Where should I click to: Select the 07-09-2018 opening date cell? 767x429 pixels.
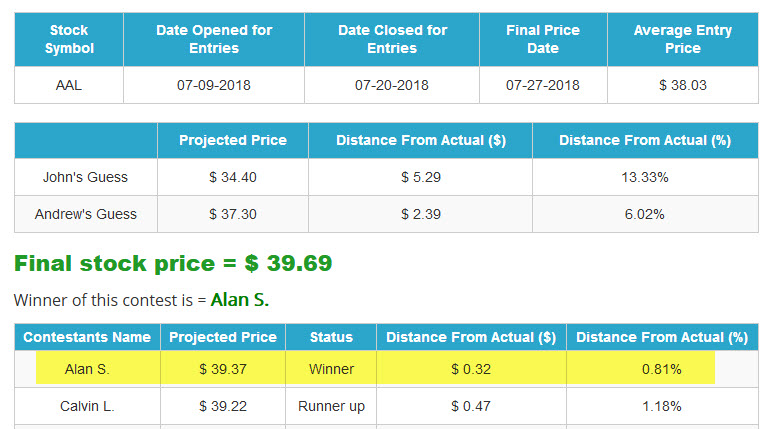pyautogui.click(x=214, y=85)
